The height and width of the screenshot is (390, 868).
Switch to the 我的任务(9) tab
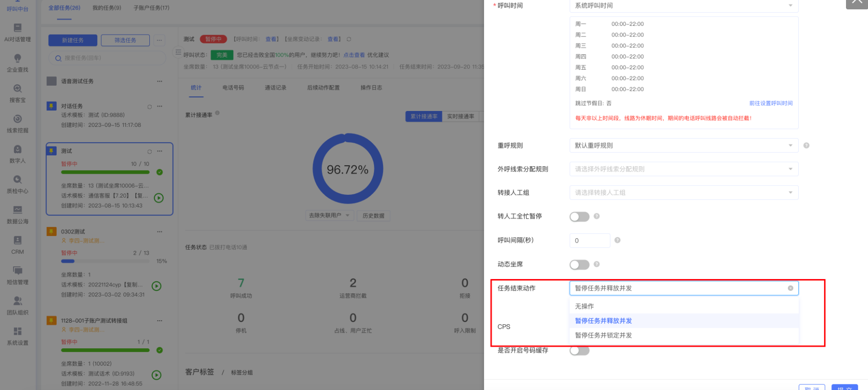pyautogui.click(x=107, y=8)
